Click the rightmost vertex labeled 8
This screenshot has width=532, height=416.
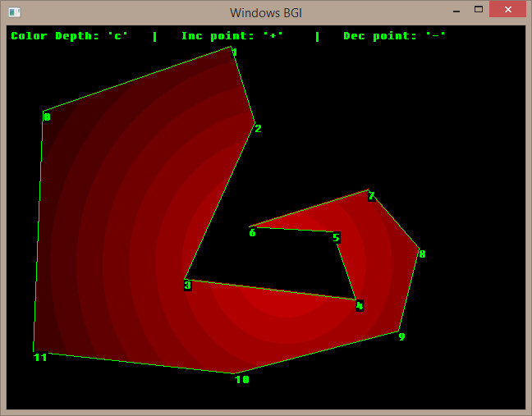click(x=421, y=254)
